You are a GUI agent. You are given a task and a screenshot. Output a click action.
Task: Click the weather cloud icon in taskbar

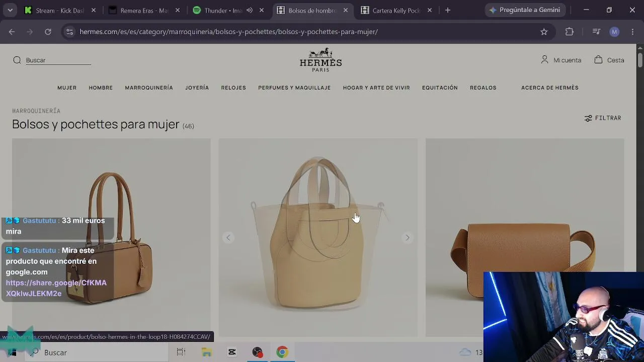(x=465, y=352)
